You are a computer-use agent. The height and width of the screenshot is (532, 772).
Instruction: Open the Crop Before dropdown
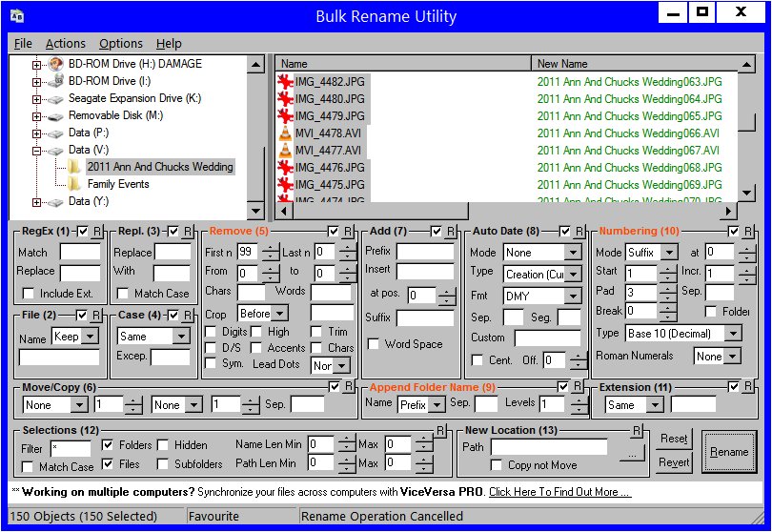[279, 314]
